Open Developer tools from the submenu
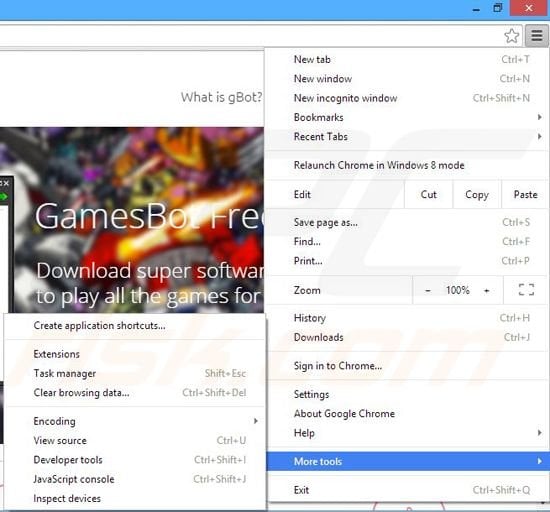The width and height of the screenshot is (550, 512). [x=135, y=459]
